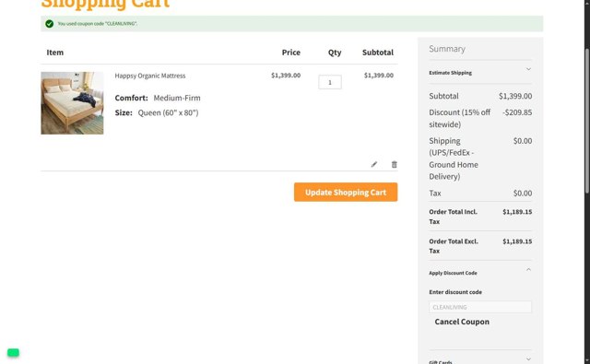The image size is (590, 364).
Task: Click the Order Total Excl. Tax label
Action: (x=454, y=246)
